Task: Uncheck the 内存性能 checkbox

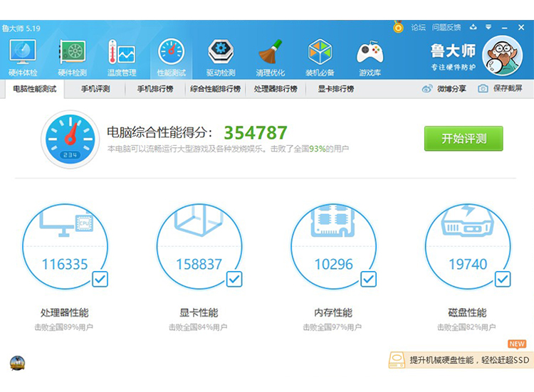Action: (x=369, y=279)
